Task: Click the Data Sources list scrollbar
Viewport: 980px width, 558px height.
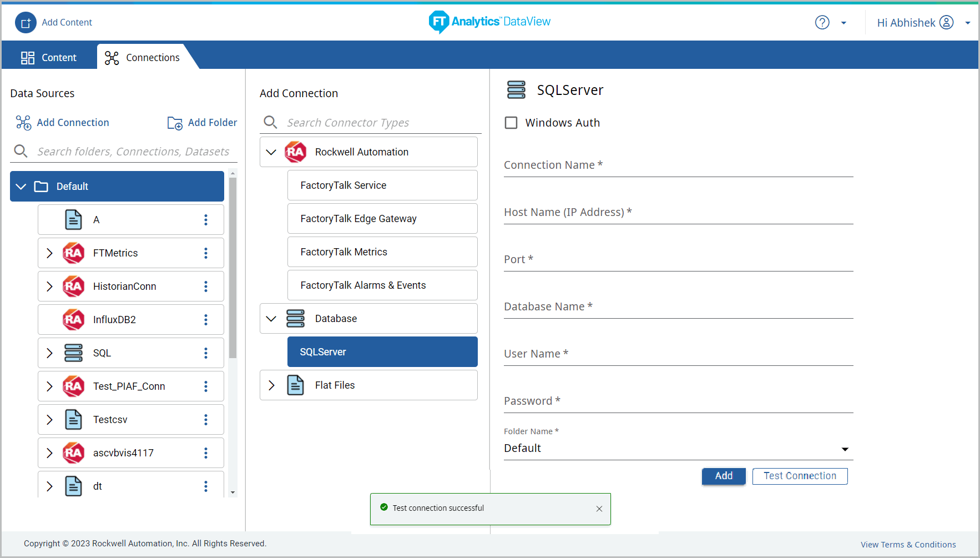Action: 233,267
